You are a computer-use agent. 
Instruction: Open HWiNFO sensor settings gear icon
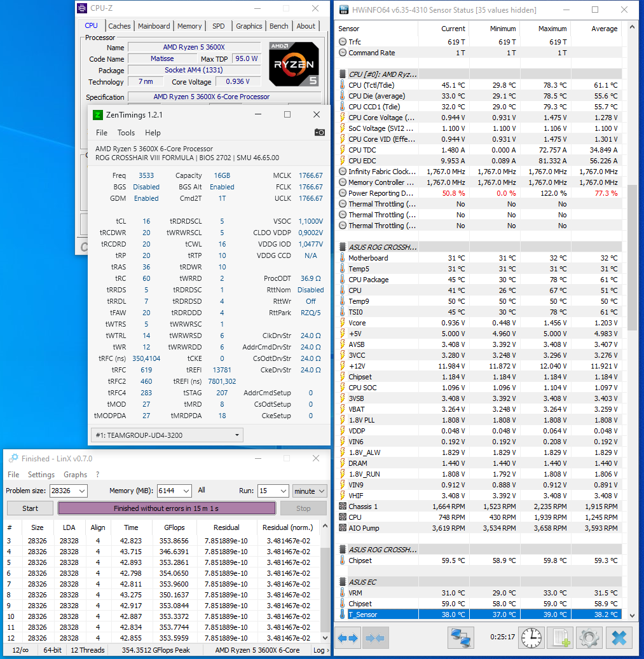point(589,638)
